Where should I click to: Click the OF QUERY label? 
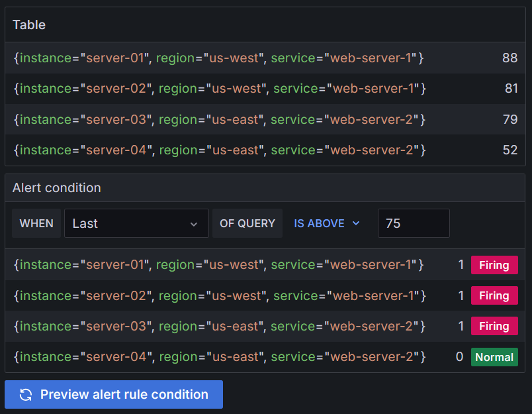pyautogui.click(x=247, y=223)
